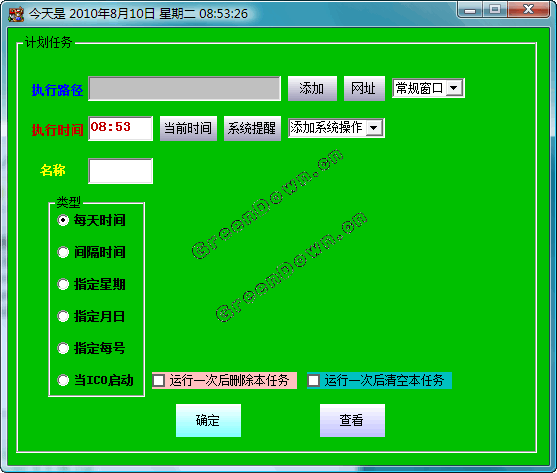Click the 网址 button
The width and height of the screenshot is (557, 473).
tap(364, 88)
